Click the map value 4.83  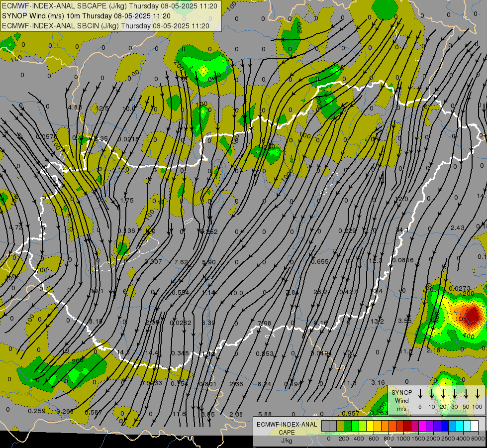tap(75, 107)
